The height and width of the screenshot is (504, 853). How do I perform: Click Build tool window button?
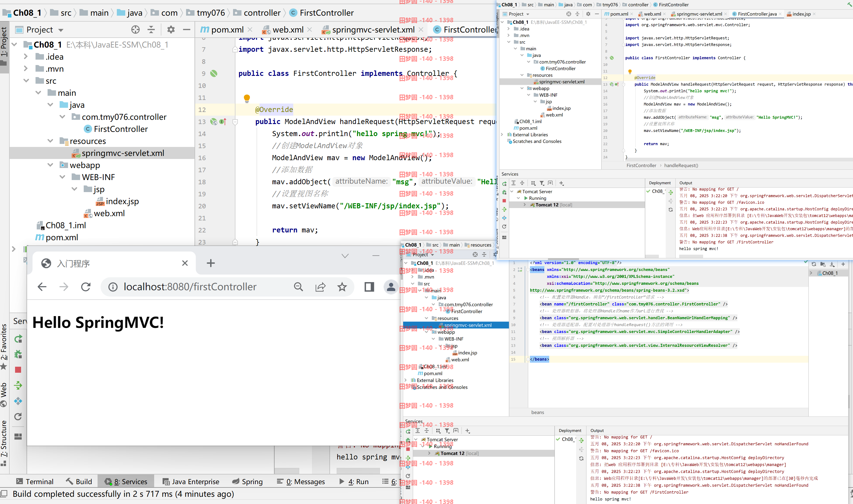pyautogui.click(x=79, y=482)
